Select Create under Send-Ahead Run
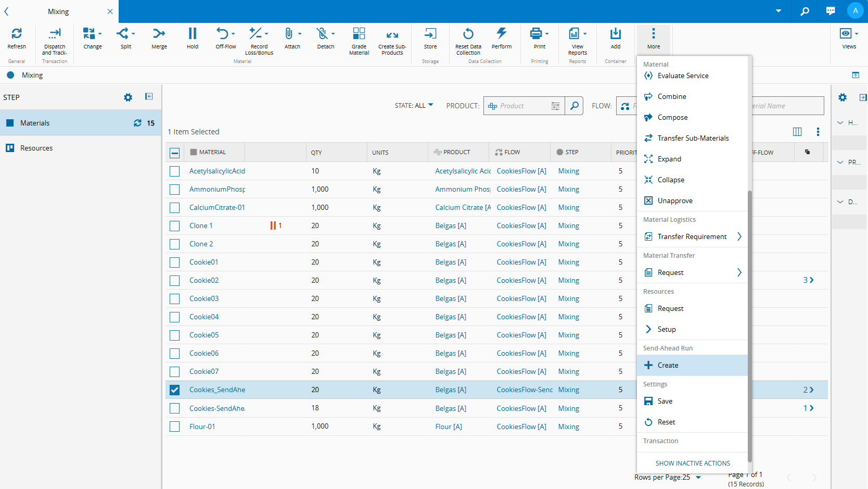 (x=668, y=365)
